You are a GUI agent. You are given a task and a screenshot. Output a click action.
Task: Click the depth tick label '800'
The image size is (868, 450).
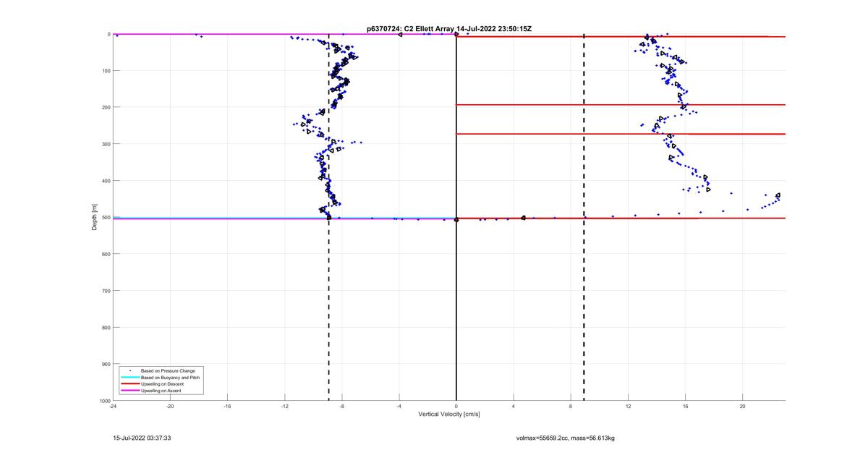(105, 327)
